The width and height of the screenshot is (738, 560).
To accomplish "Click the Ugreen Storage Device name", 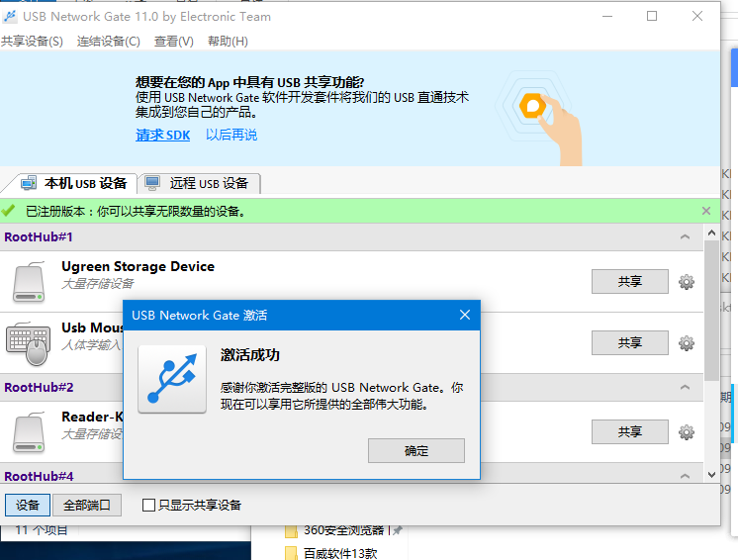I will click(x=138, y=266).
